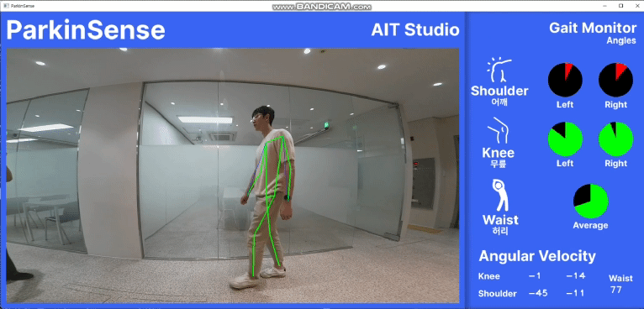Maximize the ParkinSense window
Image resolution: width=644 pixels, height=309 pixels.
tap(620, 6)
